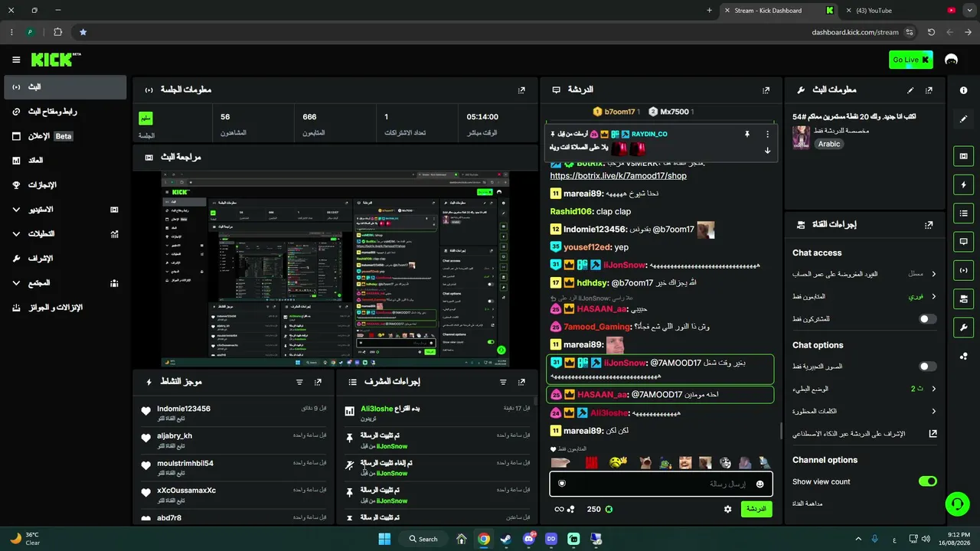Toggle the channel actions icon in right toolbar
Image resolution: width=980 pixels, height=551 pixels.
pyautogui.click(x=963, y=298)
